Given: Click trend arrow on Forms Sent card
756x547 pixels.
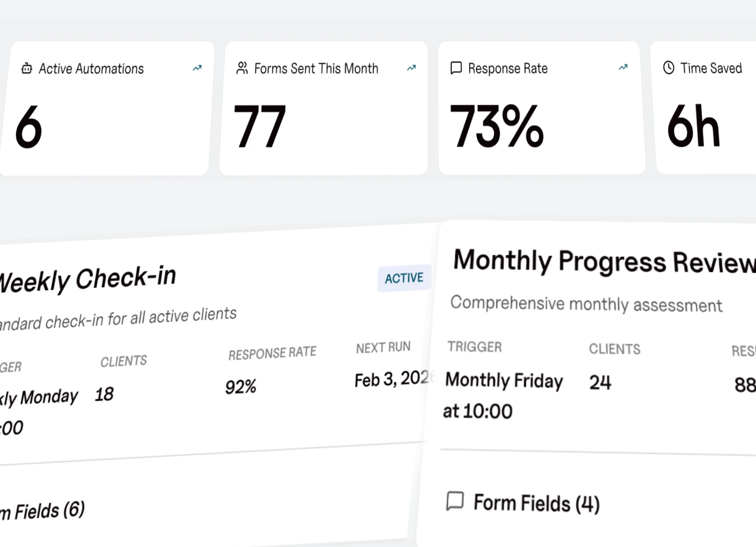Looking at the screenshot, I should [x=412, y=68].
